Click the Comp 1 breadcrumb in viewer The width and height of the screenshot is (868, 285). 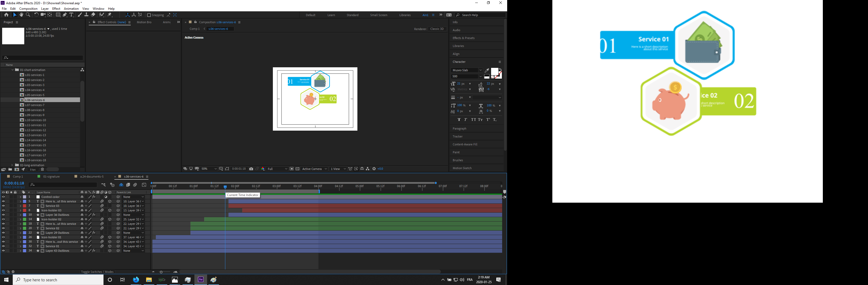pos(195,29)
